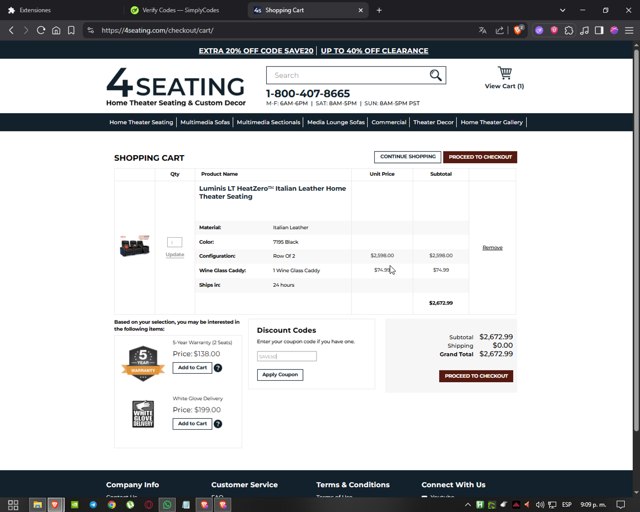Show hidden system tray icons chevron
640x512 pixels.
[x=468, y=505]
